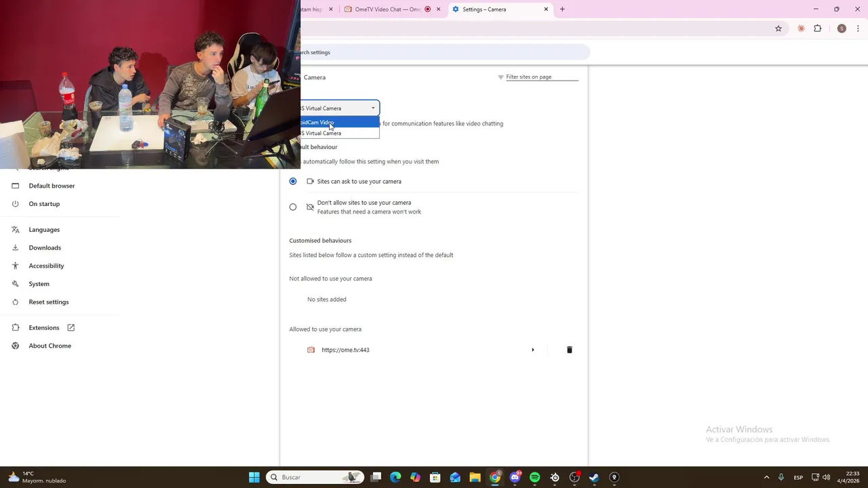Viewport: 868px width, 488px height.
Task: Open the weather widget showing 14°C
Action: pyautogui.click(x=37, y=477)
